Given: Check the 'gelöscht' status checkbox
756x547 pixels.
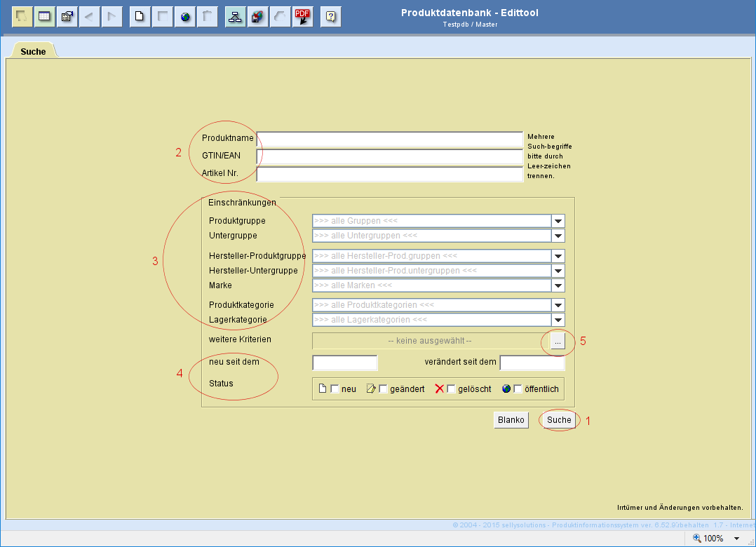Looking at the screenshot, I should coord(451,389).
